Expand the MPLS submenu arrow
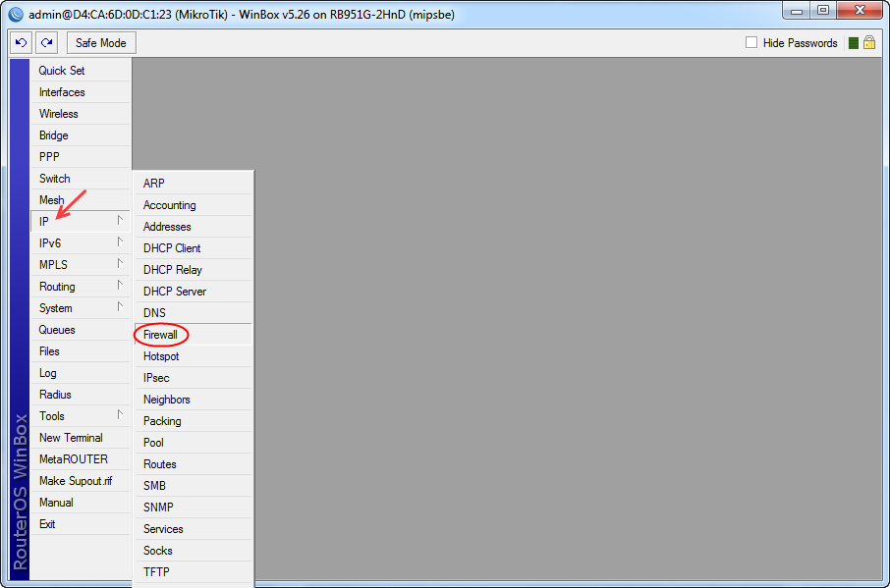 (x=120, y=264)
